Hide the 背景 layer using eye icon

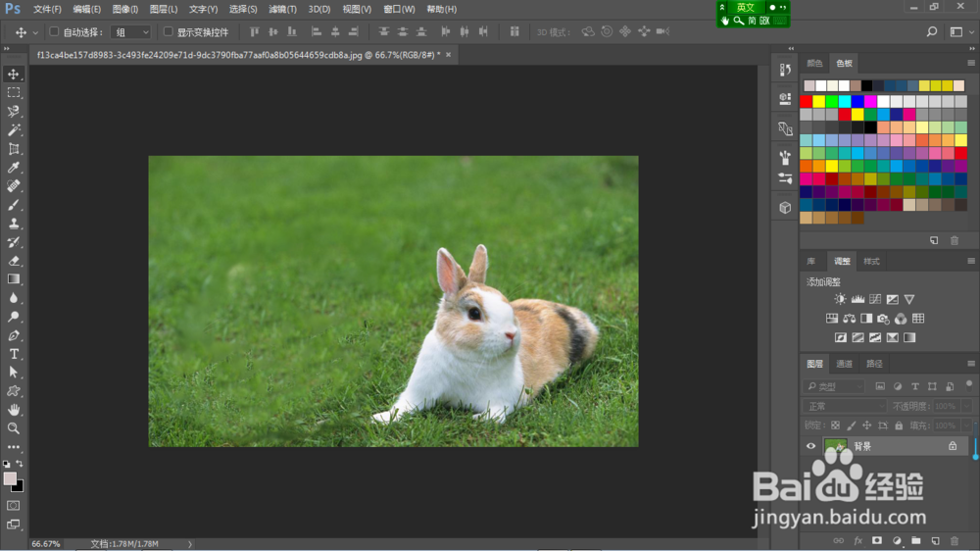810,446
